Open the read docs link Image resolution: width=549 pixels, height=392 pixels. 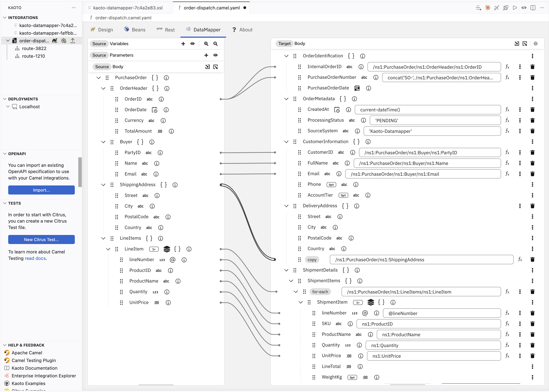click(35, 258)
